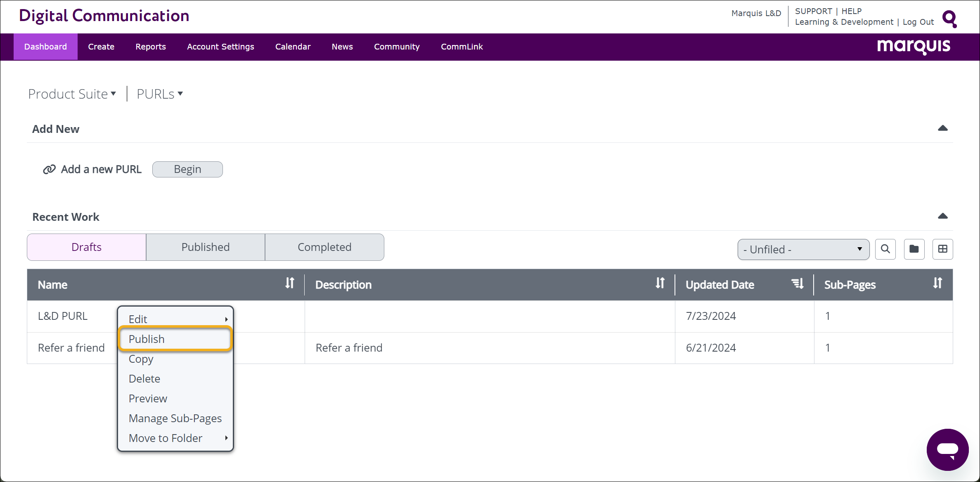Image resolution: width=980 pixels, height=482 pixels.
Task: Click Begin to add a new PURL
Action: coord(187,169)
